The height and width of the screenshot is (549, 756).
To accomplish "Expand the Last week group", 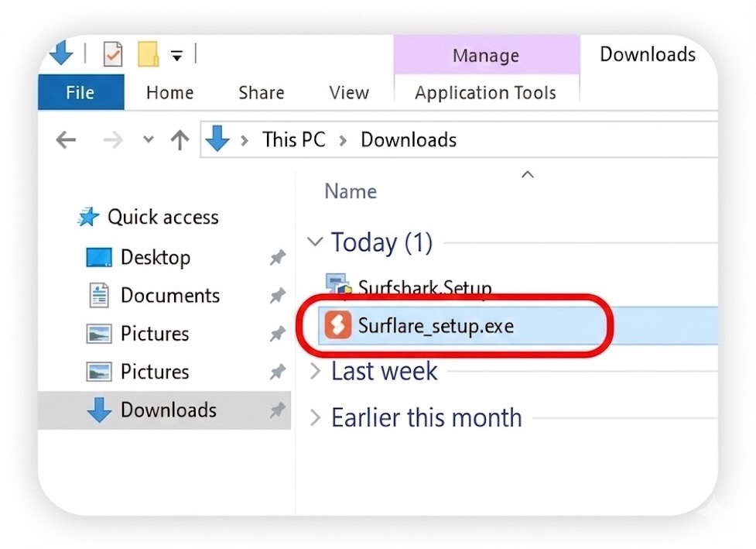I will point(314,372).
